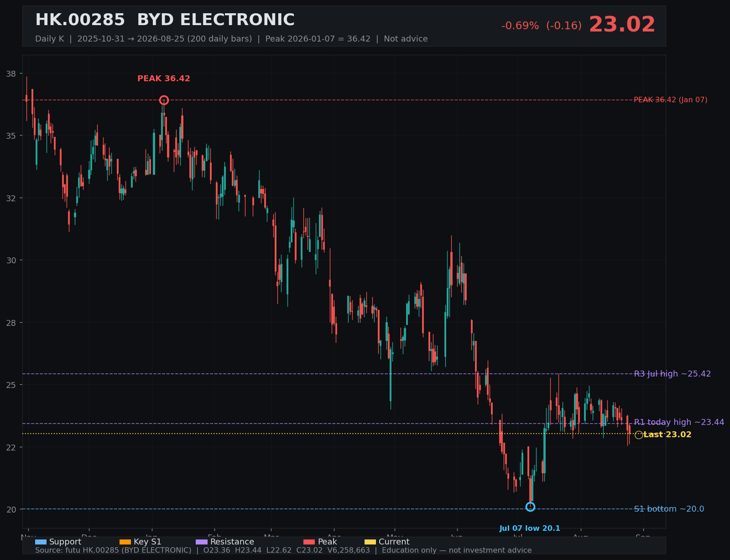The width and height of the screenshot is (730, 560).
Task: Click the 38 tick on the price axis
Action: coord(12,73)
